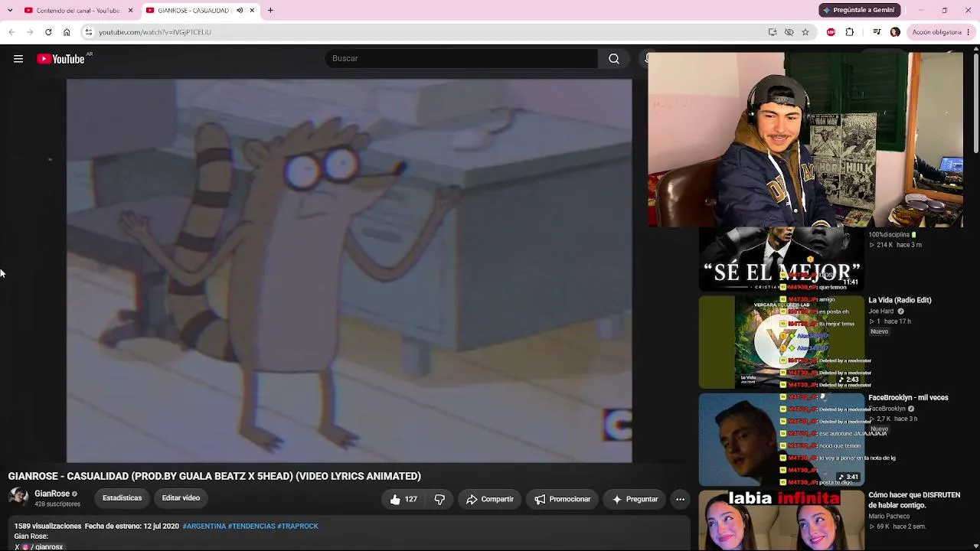View site information icon in address bar

(x=89, y=32)
